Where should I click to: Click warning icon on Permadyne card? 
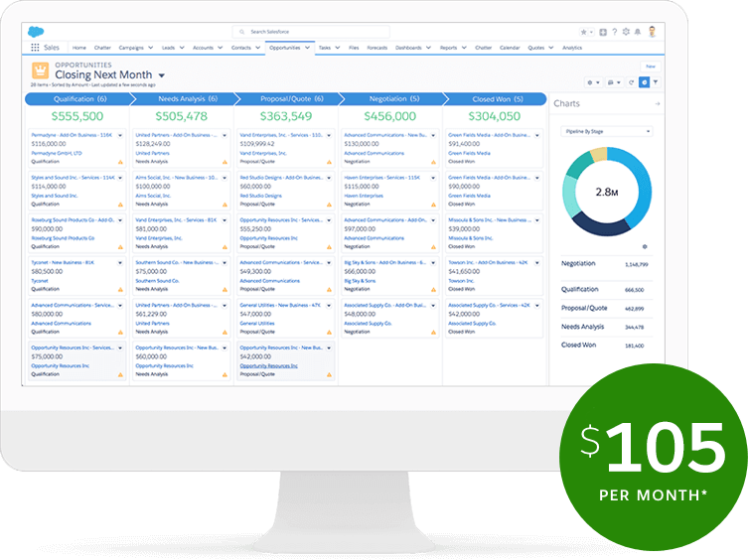point(120,162)
